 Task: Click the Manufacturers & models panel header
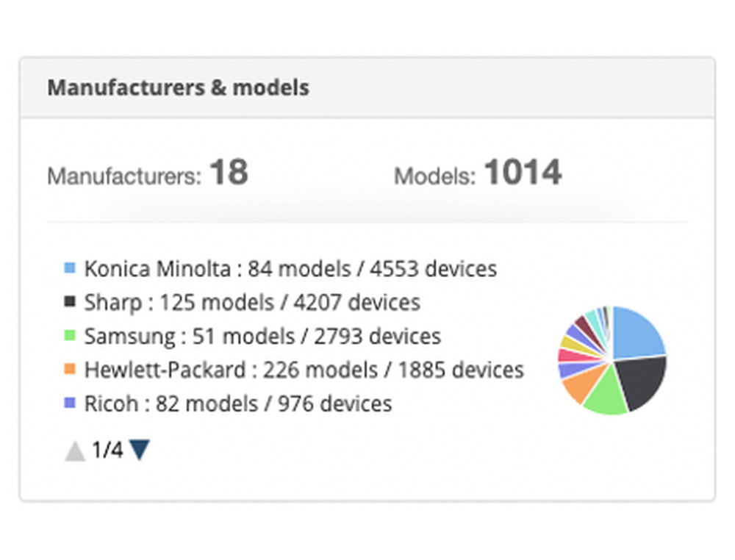178,87
